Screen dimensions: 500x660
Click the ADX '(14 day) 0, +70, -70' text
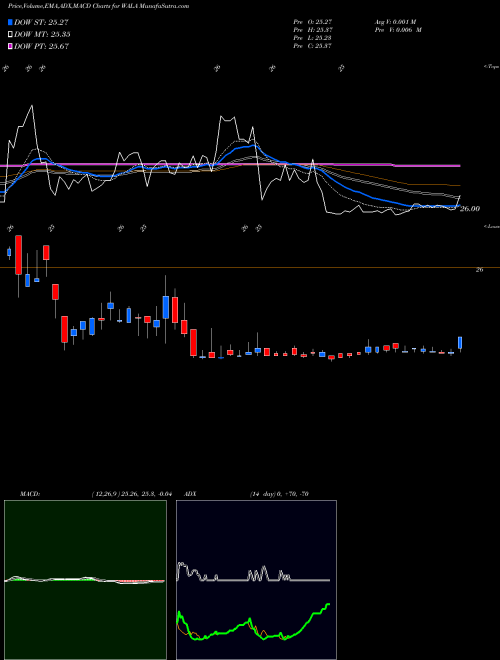click(279, 494)
